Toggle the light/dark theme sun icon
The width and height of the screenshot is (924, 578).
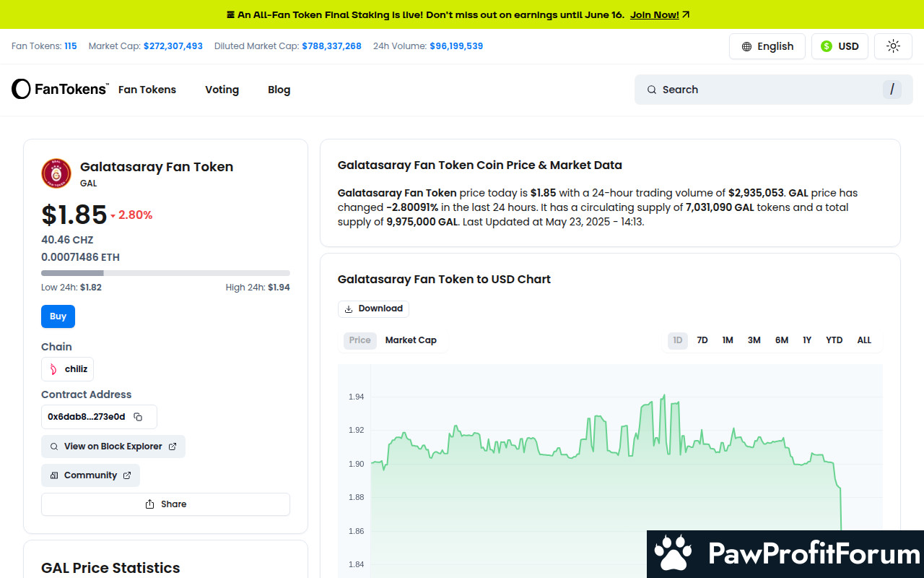coord(893,46)
